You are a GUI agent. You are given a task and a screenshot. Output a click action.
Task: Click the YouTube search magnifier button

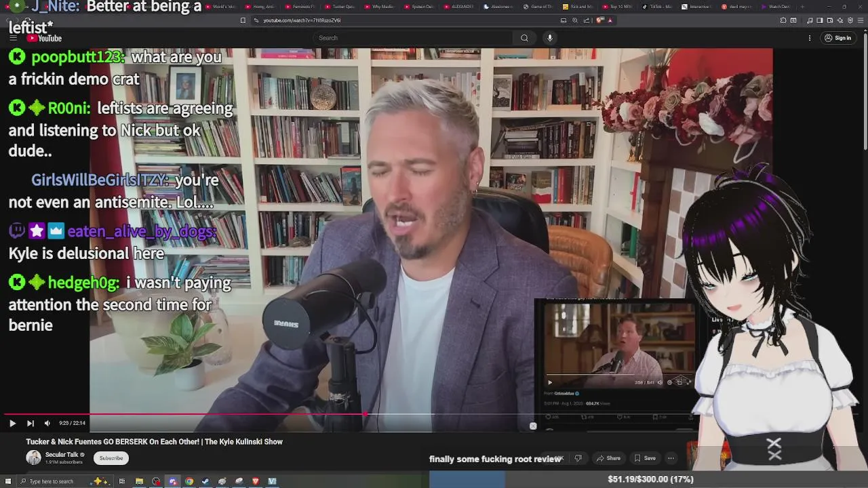tap(524, 38)
